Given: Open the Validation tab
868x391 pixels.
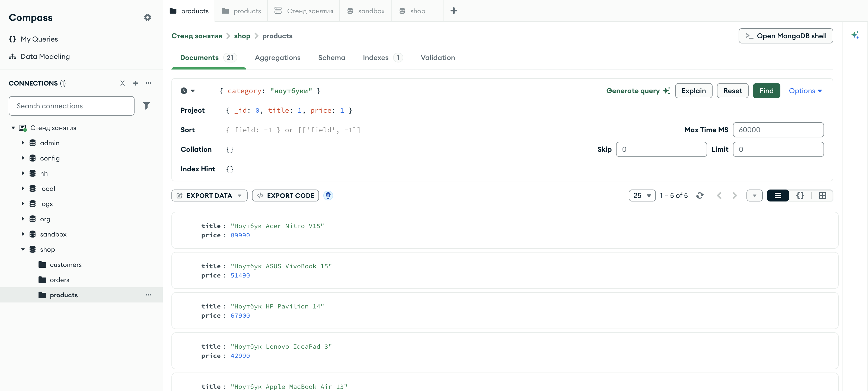Looking at the screenshot, I should 438,58.
